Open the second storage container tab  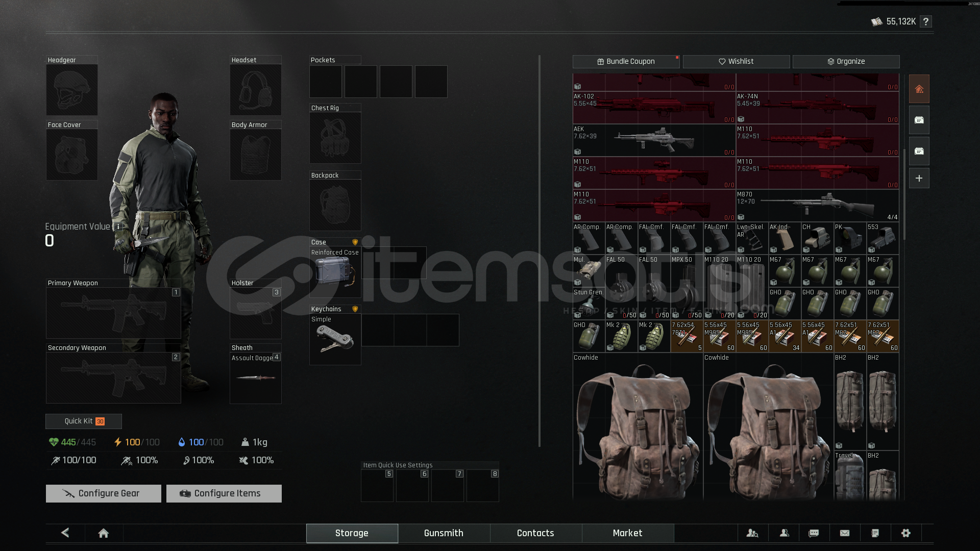[x=919, y=120]
